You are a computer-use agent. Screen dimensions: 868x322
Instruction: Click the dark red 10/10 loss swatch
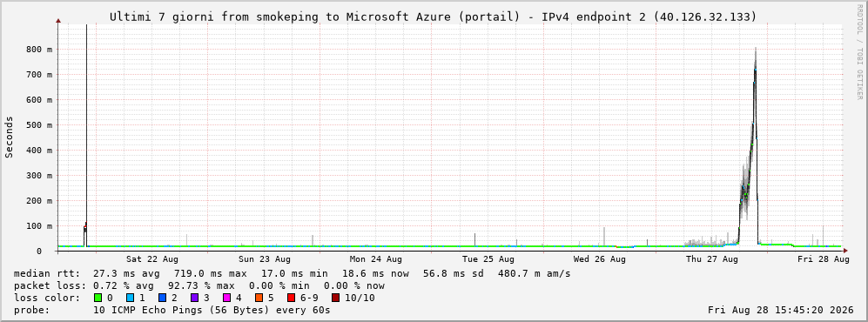pyautogui.click(x=335, y=299)
